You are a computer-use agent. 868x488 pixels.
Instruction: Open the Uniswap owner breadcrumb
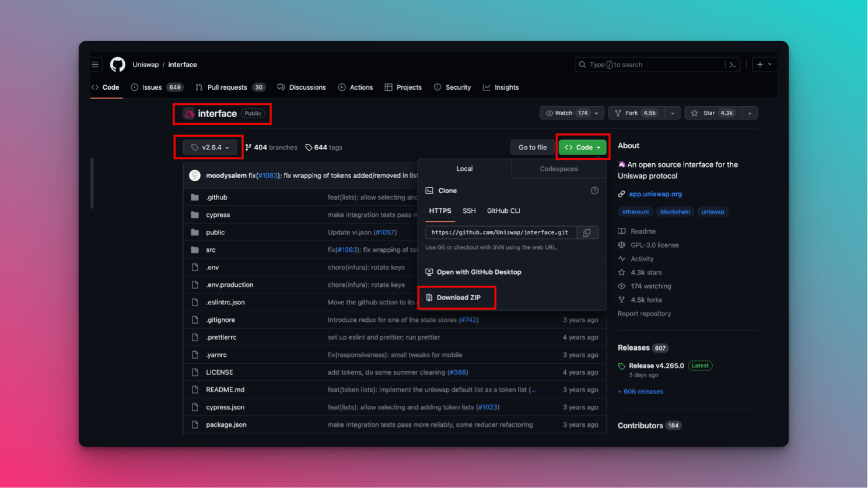145,65
